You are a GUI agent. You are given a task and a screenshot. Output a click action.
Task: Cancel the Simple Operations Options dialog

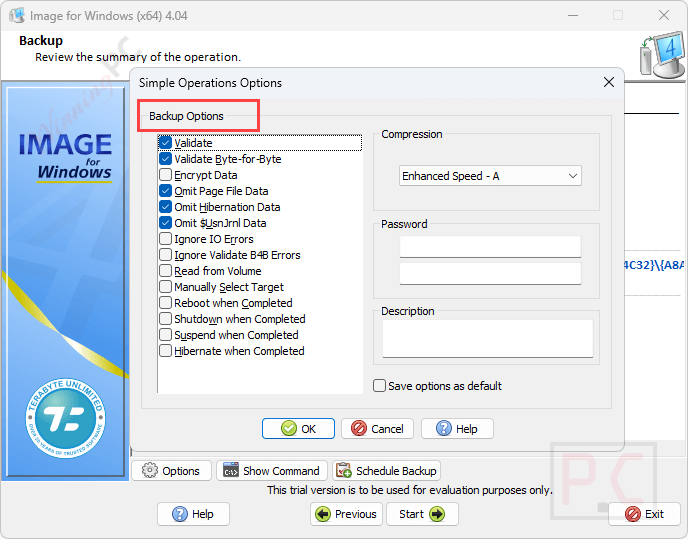377,428
